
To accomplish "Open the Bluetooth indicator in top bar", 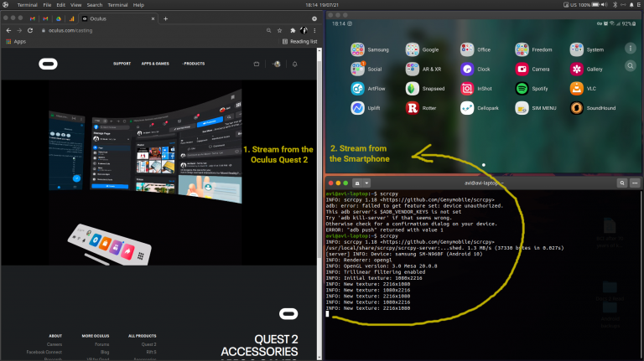I will (x=615, y=5).
